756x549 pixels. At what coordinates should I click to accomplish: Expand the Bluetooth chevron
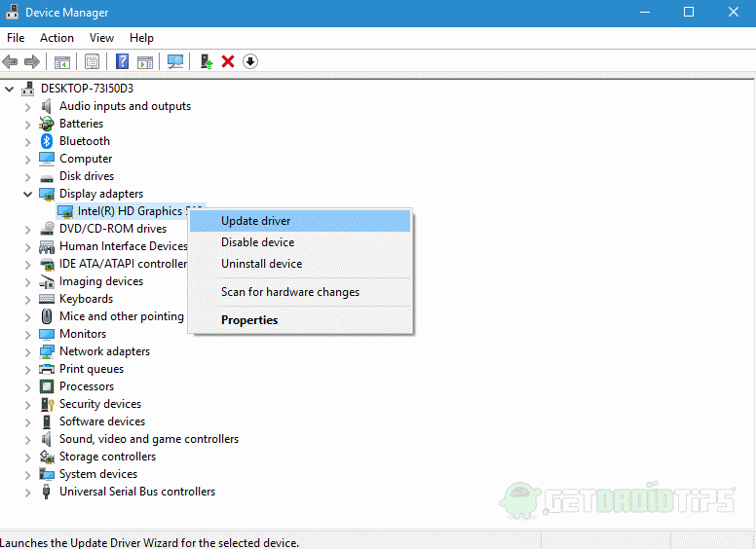click(27, 141)
